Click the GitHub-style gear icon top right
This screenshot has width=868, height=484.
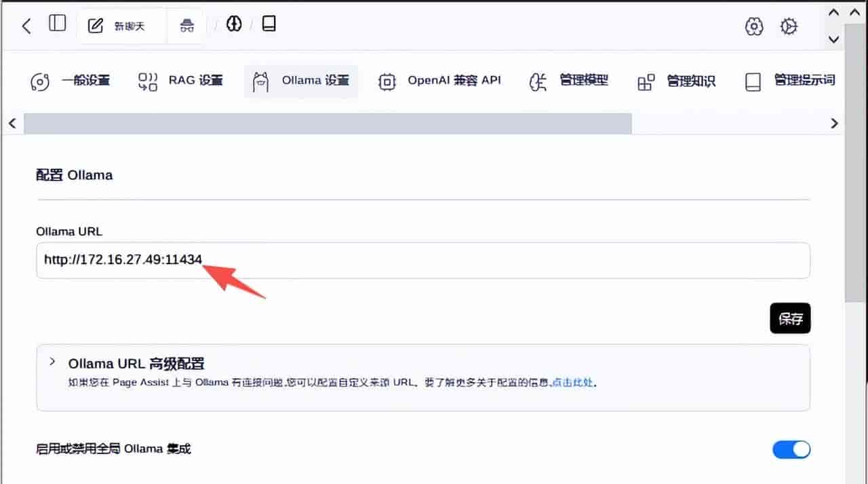(754, 26)
